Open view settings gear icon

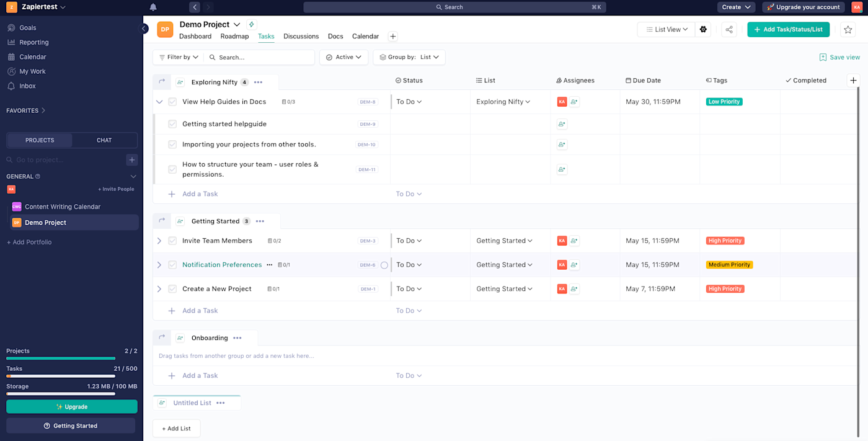703,29
